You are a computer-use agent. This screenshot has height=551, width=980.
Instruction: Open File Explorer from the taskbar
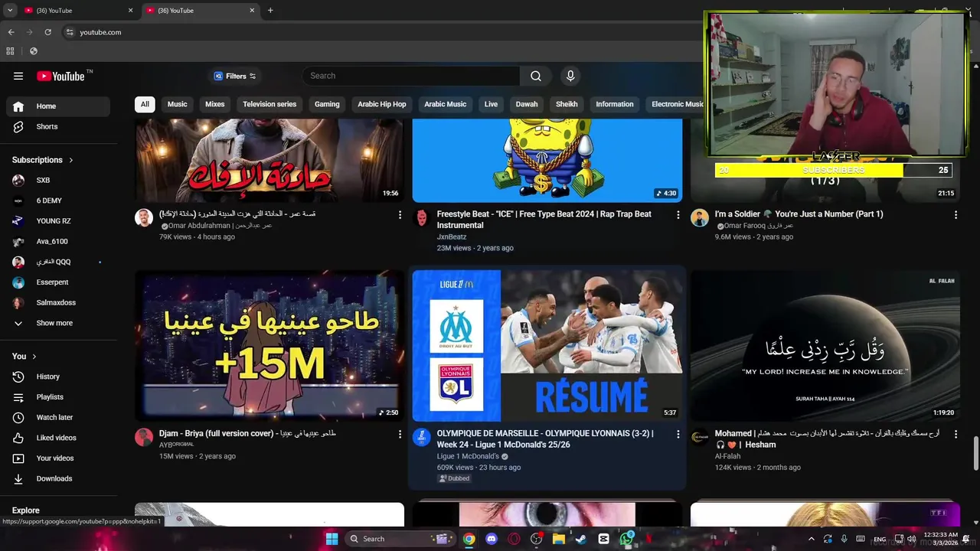[559, 539]
